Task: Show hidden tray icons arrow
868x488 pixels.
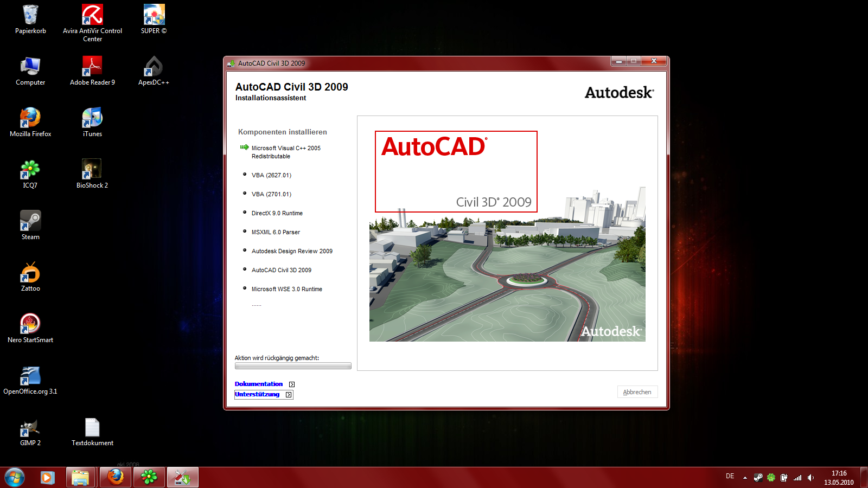Action: point(745,478)
